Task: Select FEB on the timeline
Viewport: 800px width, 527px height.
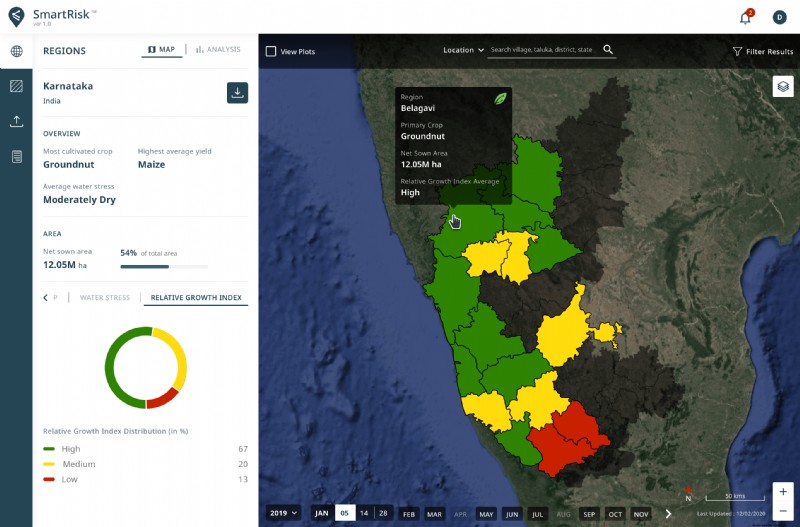Action: tap(409, 514)
